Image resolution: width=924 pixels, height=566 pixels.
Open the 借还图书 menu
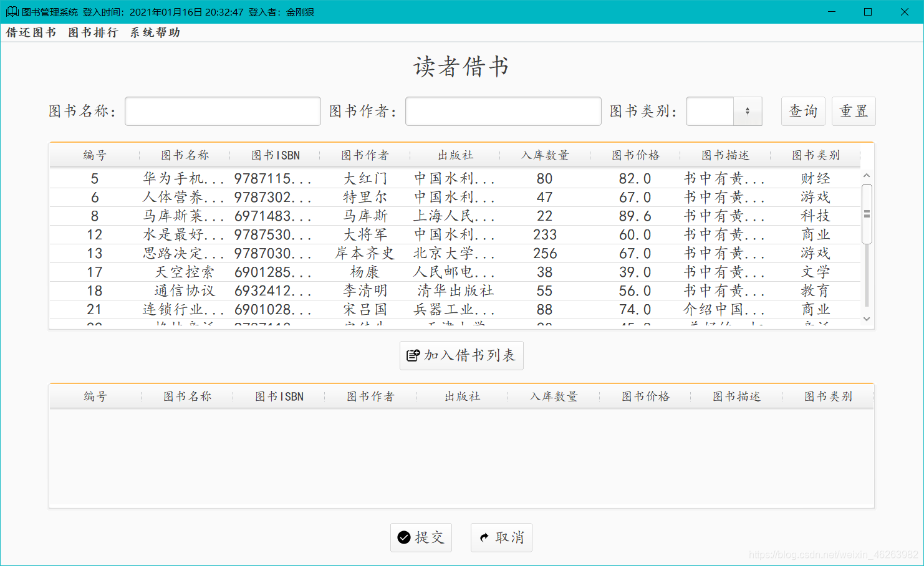pos(31,32)
